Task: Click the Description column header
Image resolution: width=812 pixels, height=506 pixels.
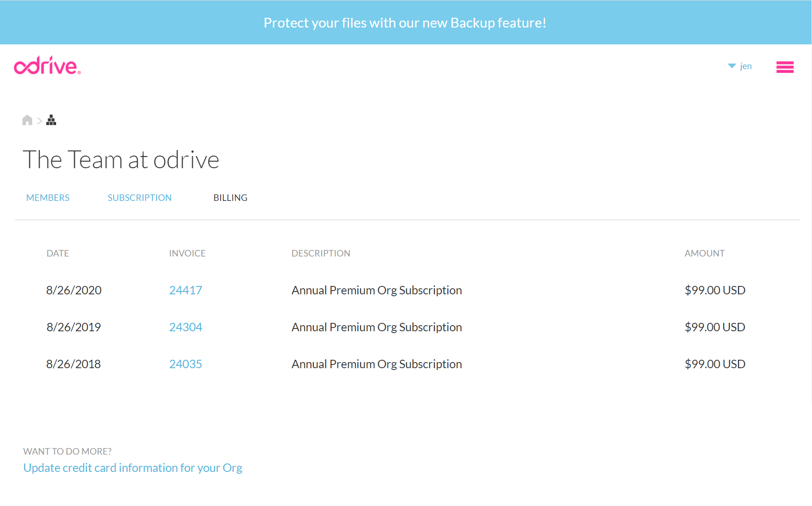Action: (x=321, y=253)
